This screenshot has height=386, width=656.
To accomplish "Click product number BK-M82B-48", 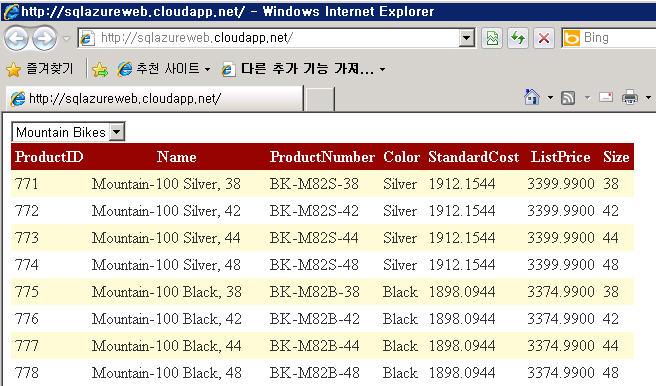I will (315, 373).
